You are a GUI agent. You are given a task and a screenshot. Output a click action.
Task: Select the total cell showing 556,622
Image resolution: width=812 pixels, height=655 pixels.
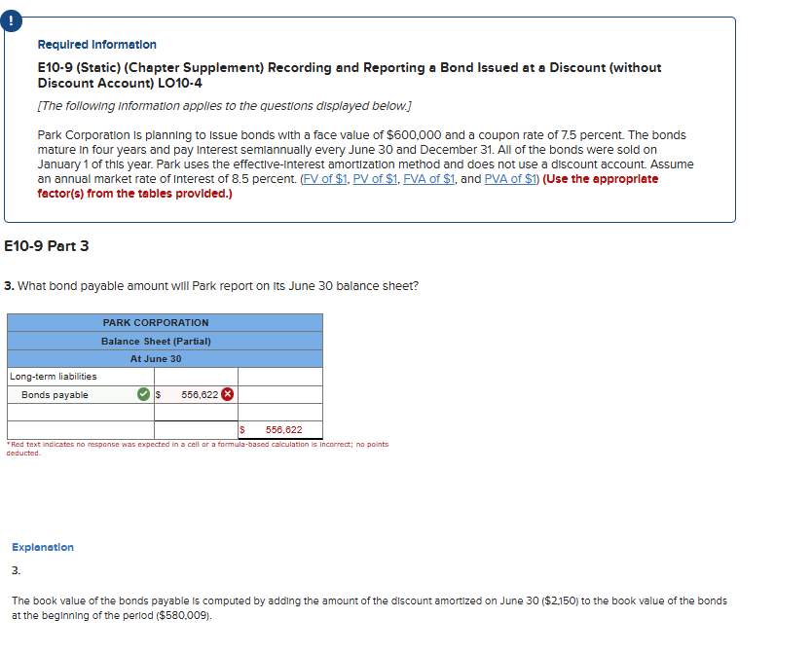coord(279,430)
